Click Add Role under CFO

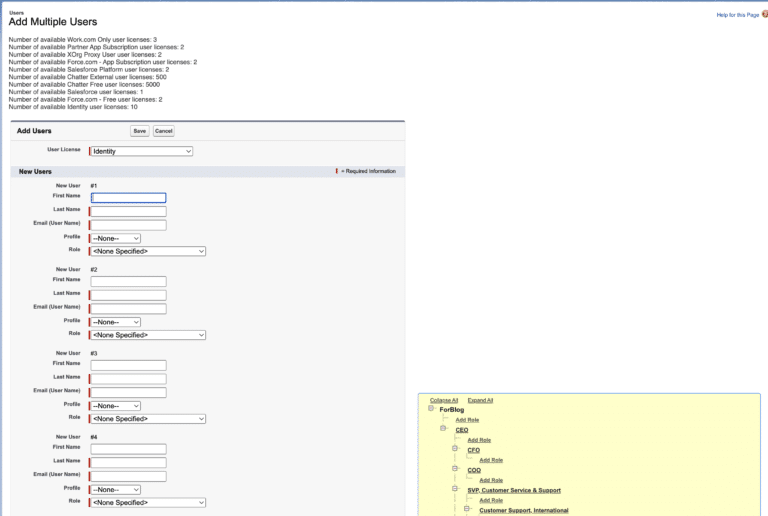point(491,460)
